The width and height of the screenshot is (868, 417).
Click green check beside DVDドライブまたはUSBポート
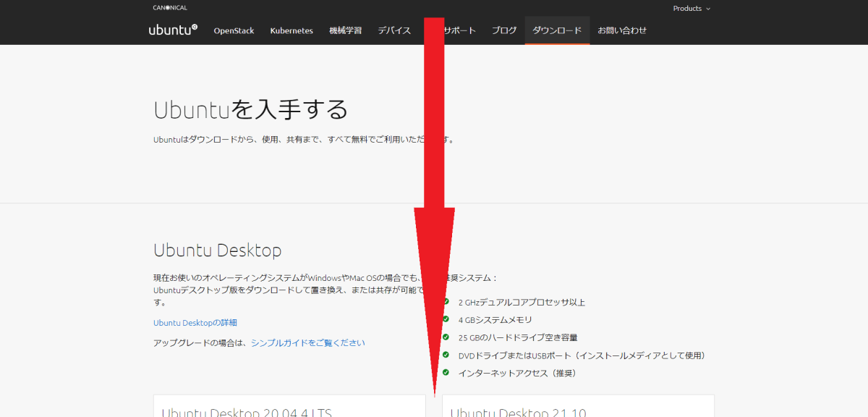446,355
